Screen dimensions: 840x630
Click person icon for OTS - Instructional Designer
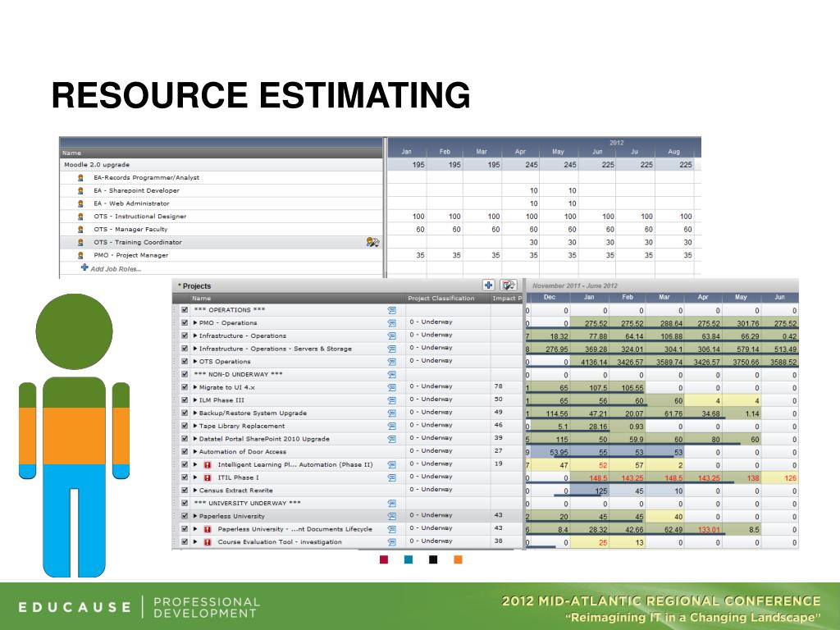pyautogui.click(x=81, y=217)
